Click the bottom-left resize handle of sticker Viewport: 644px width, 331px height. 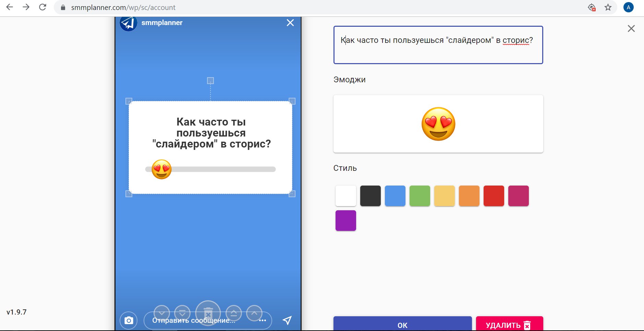[x=129, y=194]
